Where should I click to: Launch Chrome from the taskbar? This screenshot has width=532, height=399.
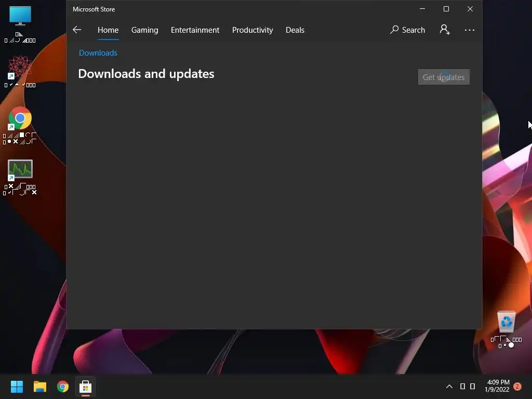coord(63,387)
